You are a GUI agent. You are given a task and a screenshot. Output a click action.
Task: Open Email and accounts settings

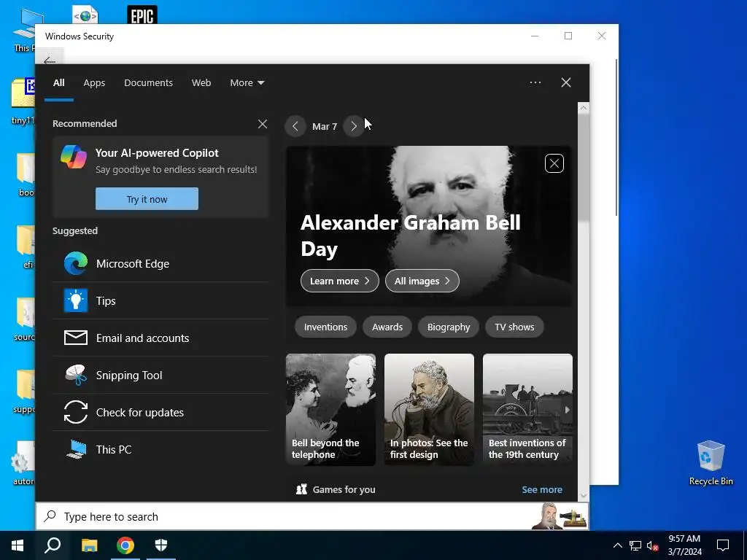tap(160, 338)
